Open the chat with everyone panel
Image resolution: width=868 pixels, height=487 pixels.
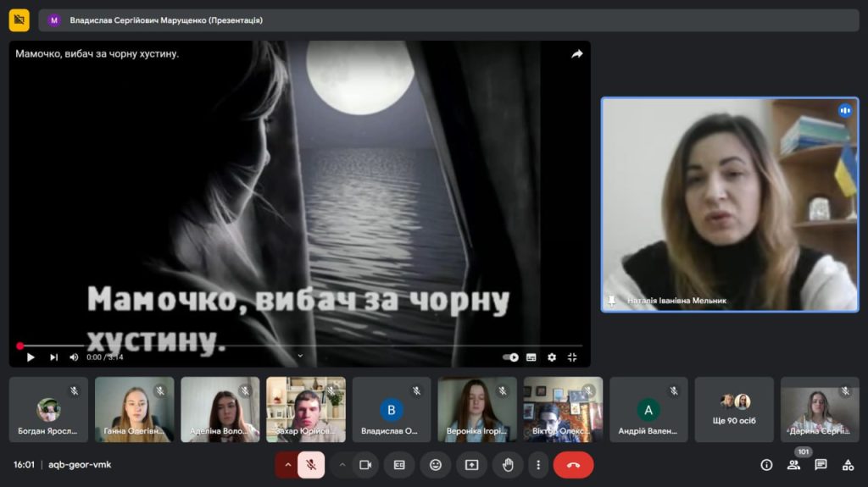(x=821, y=465)
